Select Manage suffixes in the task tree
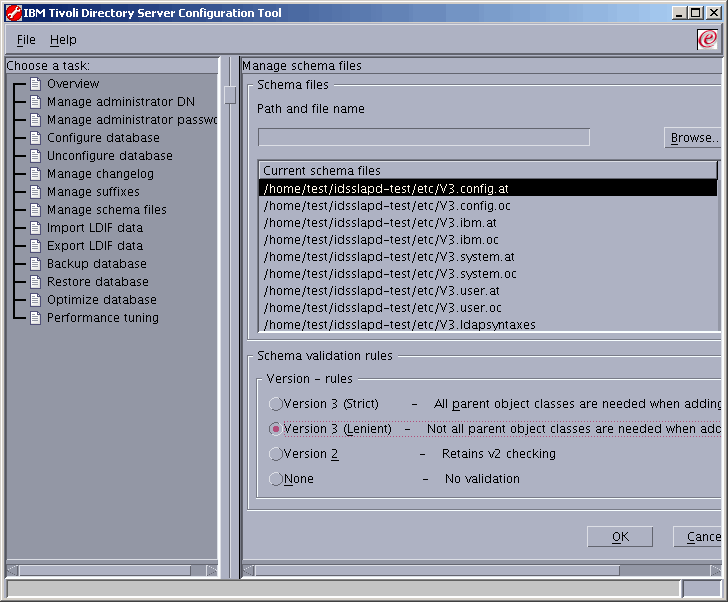 point(93,192)
